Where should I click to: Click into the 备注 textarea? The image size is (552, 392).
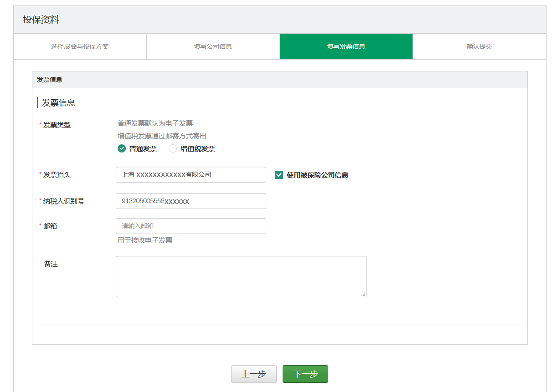click(x=241, y=277)
